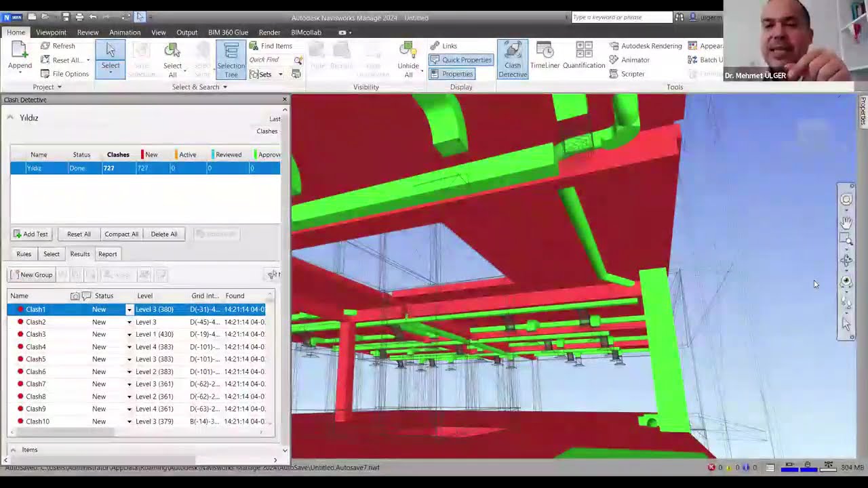Switch to the Report tab
The height and width of the screenshot is (488, 868).
[107, 254]
